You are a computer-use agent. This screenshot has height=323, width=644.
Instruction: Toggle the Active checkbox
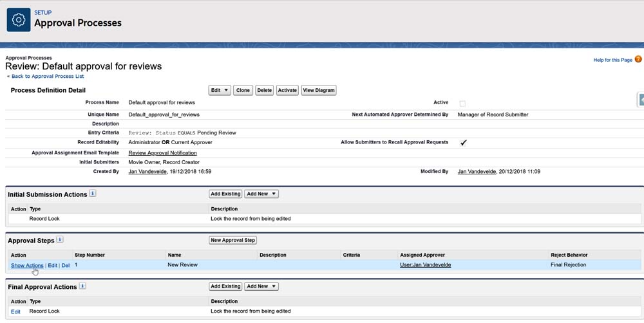coord(462,103)
